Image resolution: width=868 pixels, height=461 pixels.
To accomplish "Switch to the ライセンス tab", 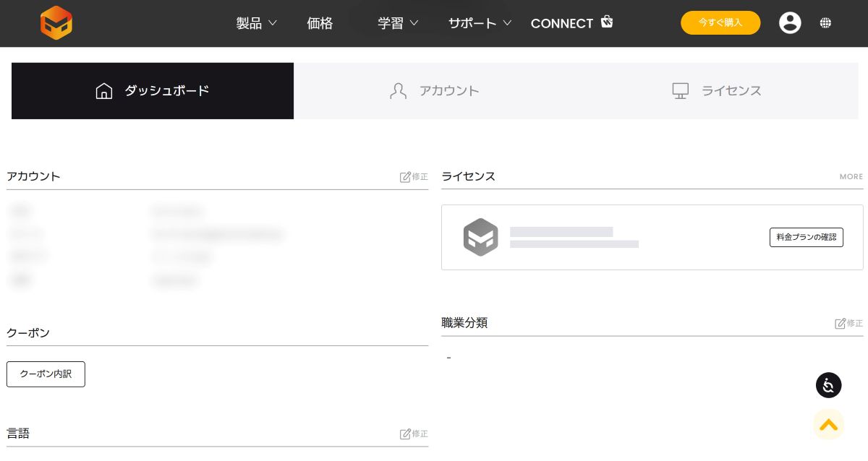I will [717, 91].
